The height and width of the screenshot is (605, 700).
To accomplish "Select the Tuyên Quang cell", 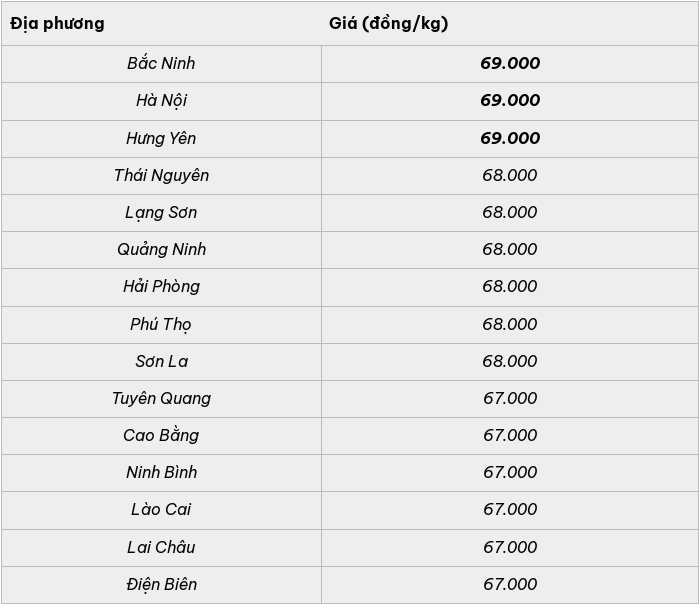I will [161, 399].
